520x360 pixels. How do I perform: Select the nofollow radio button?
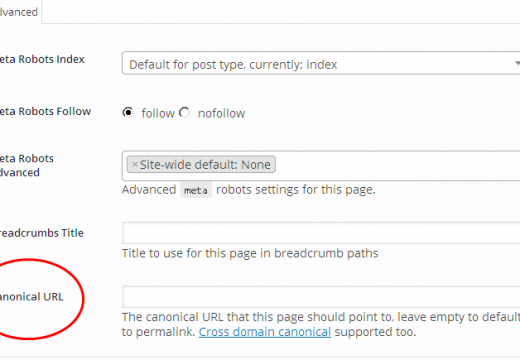click(184, 112)
